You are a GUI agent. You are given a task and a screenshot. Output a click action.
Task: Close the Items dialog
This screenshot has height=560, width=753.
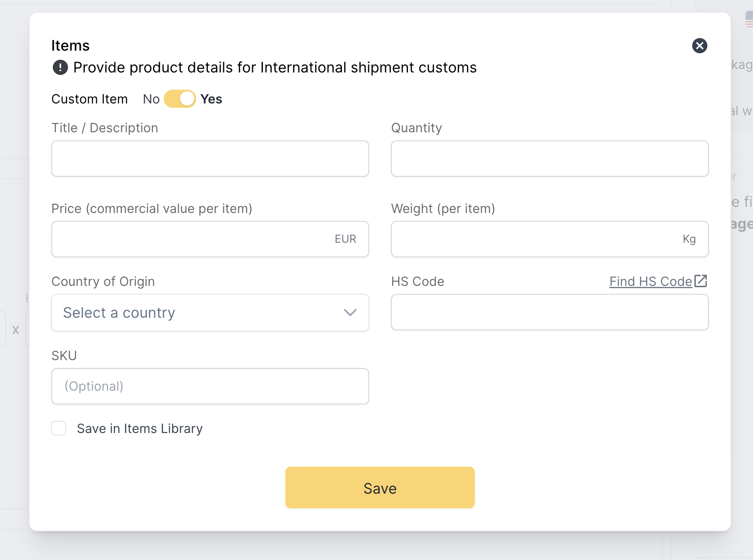700,45
